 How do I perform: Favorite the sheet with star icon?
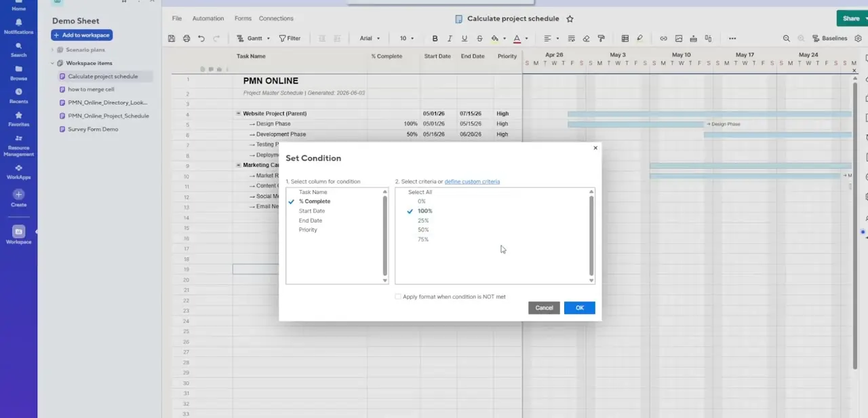[570, 19]
